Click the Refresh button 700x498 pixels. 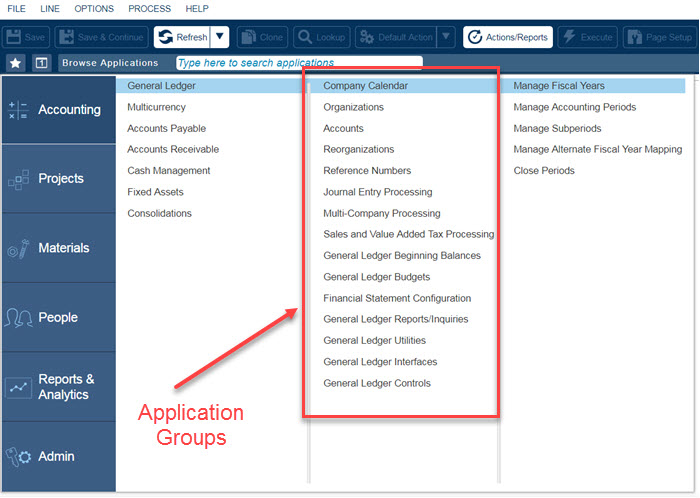[x=181, y=37]
